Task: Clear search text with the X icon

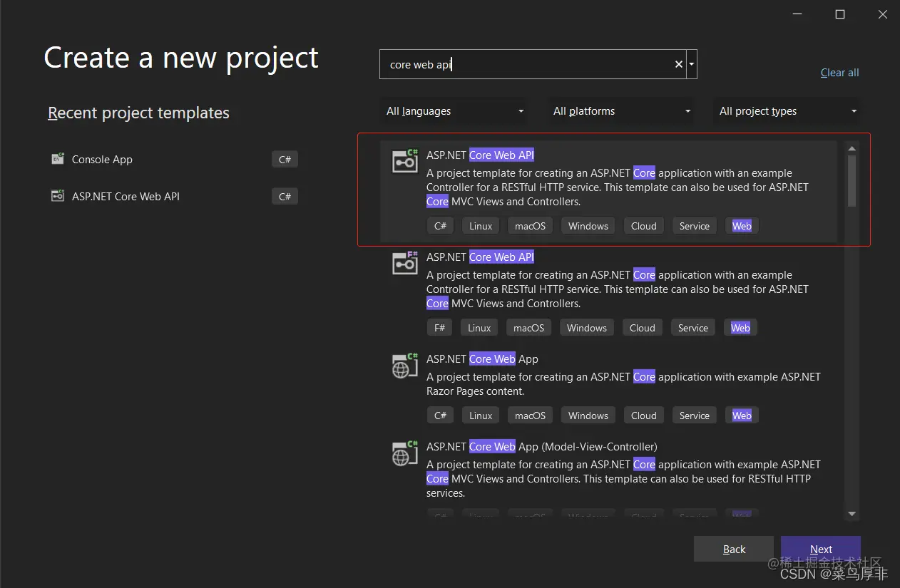Action: click(678, 64)
